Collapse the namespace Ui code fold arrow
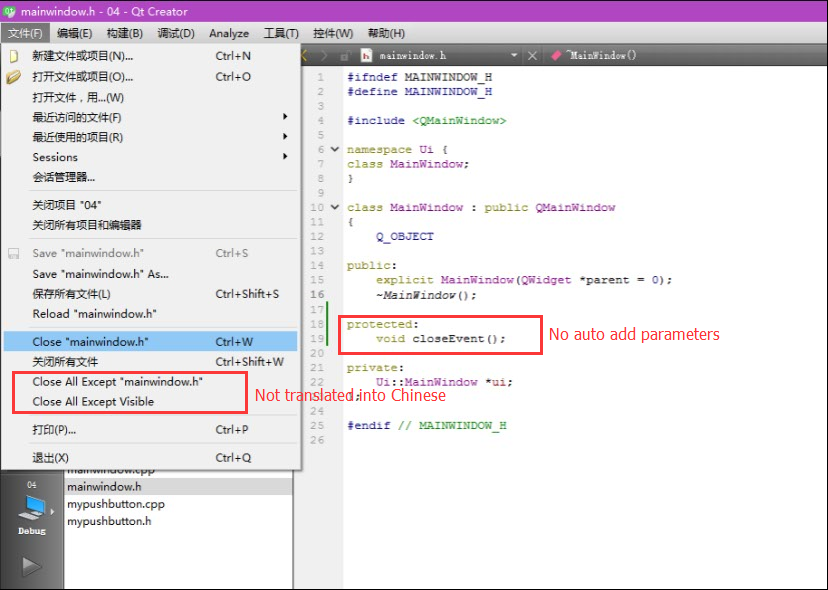 335,150
